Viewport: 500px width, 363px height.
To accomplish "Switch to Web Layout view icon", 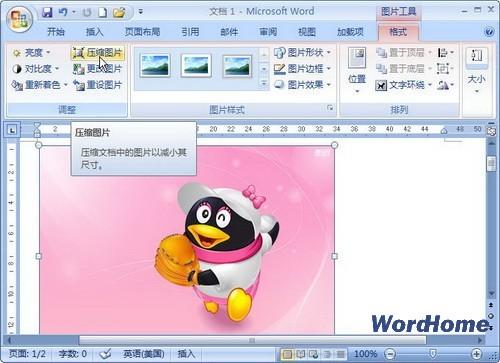I will 314,354.
